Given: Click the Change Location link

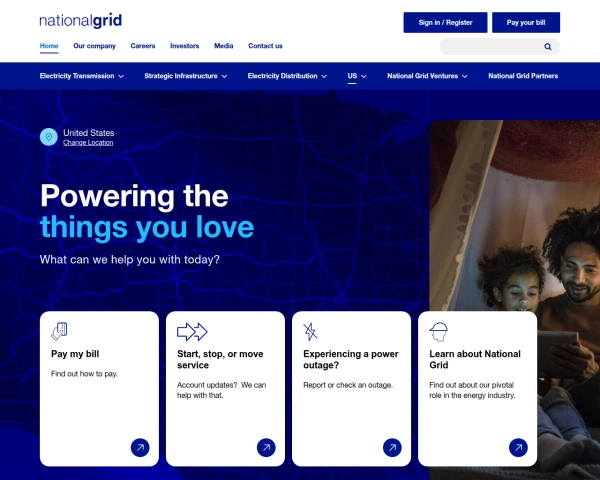Looking at the screenshot, I should coord(88,143).
